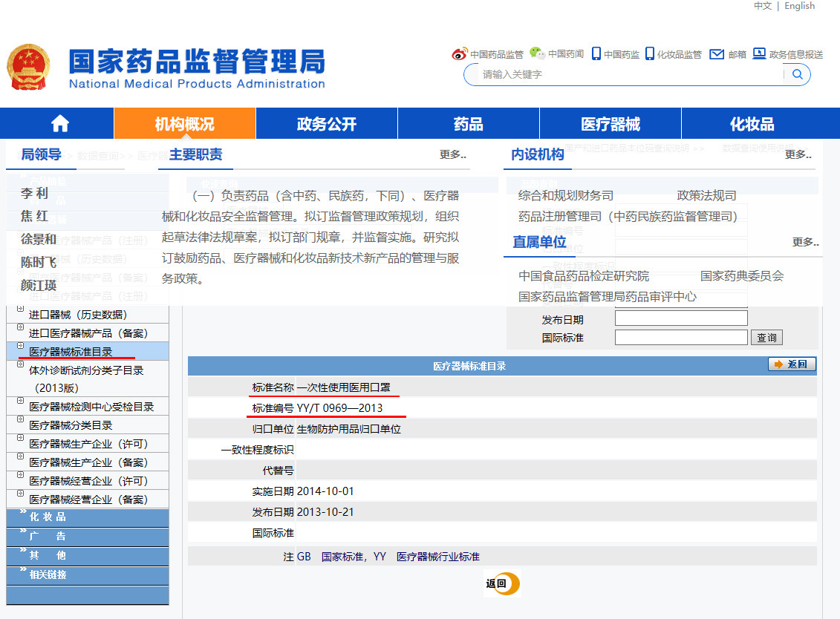Viewport: 840px width, 619px height.
Task: Open the 化妆品监管 mobile icon
Action: click(650, 53)
